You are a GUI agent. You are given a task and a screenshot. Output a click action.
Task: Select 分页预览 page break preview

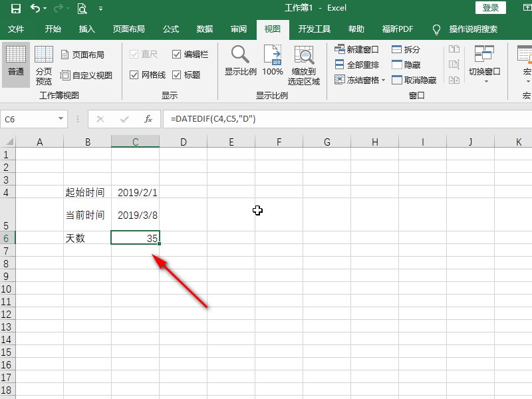click(43, 65)
